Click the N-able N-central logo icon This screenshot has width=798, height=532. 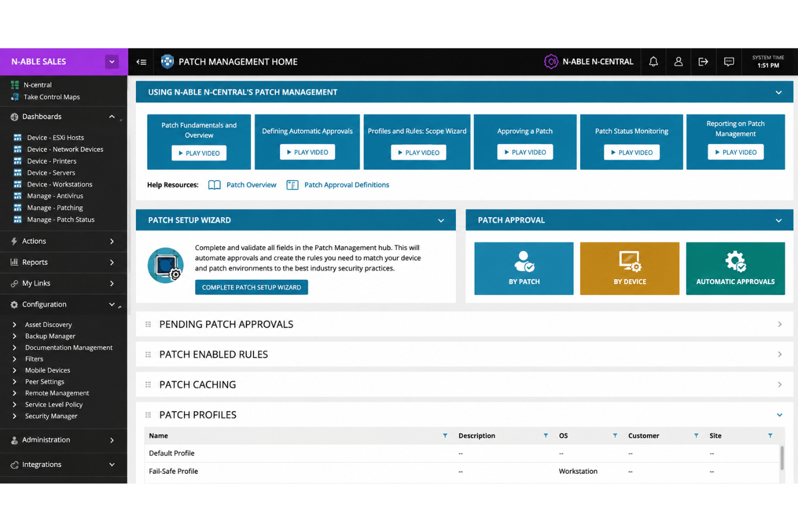click(x=551, y=61)
